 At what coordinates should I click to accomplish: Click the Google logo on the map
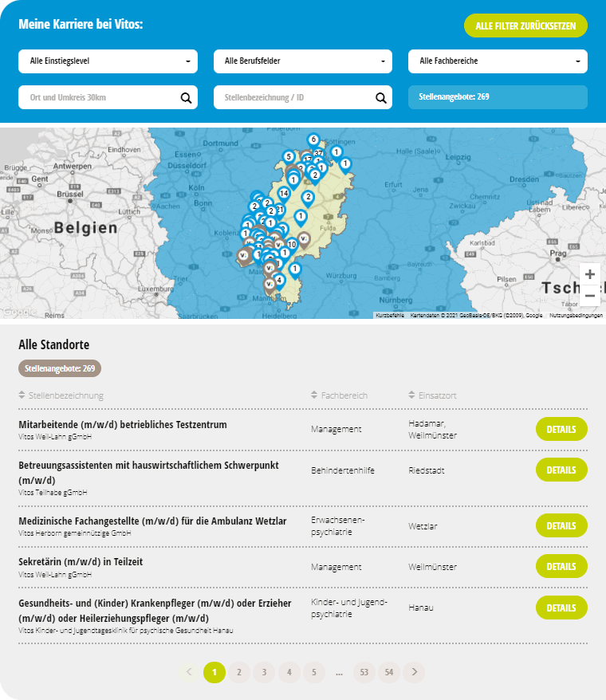tap(19, 312)
